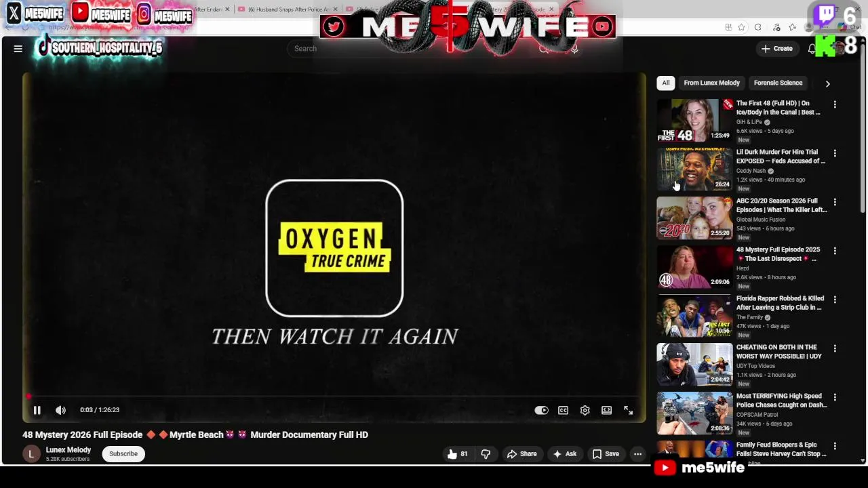Open more actions menu below the video

coord(637,454)
